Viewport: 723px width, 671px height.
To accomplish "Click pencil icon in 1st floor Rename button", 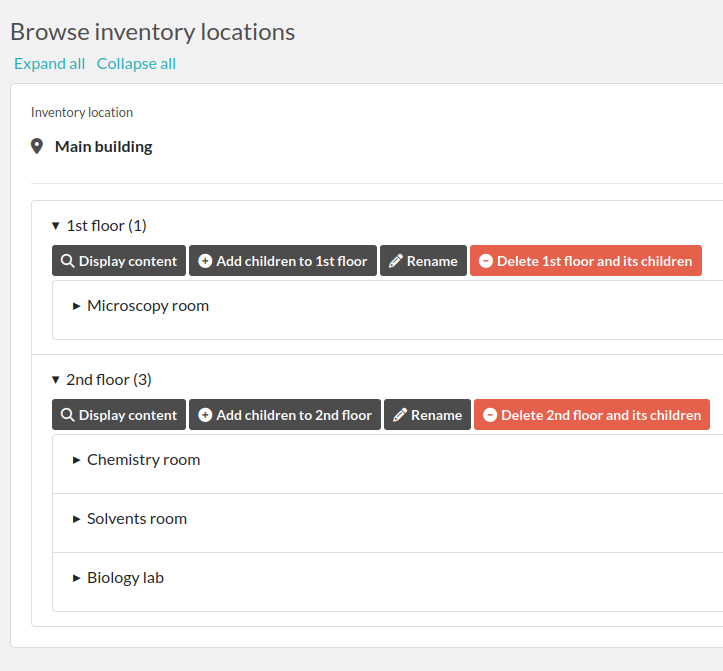I will pos(396,261).
